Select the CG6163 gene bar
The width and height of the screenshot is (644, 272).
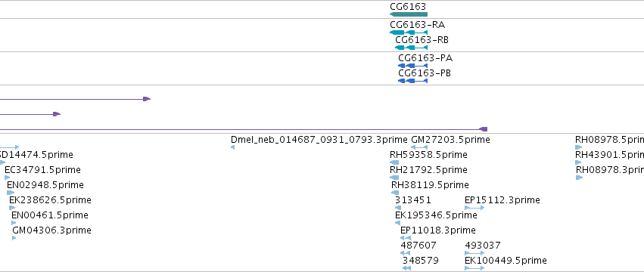[x=409, y=14]
